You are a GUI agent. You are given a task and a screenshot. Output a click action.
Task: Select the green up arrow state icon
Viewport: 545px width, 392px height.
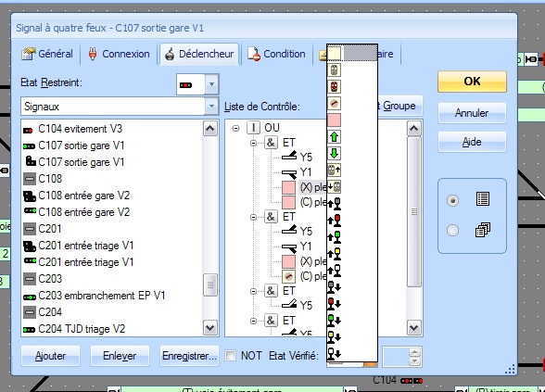click(334, 136)
